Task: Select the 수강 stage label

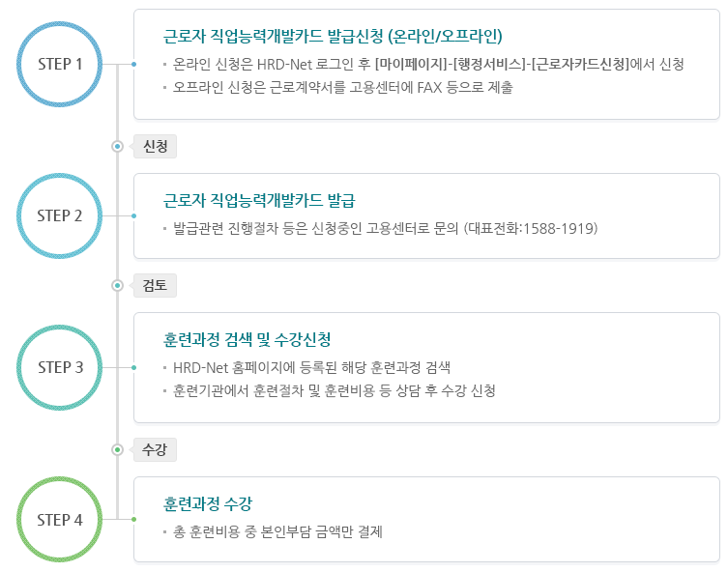Action: [x=155, y=449]
